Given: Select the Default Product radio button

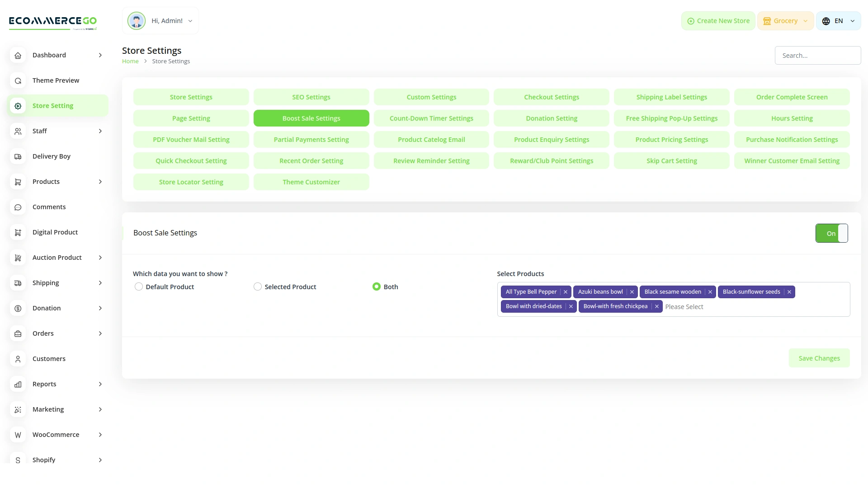Looking at the screenshot, I should 138,286.
